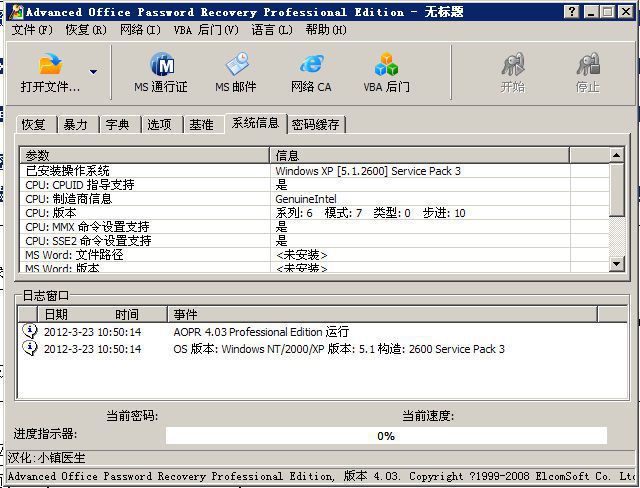Open the 语言(L) menu

[272, 30]
